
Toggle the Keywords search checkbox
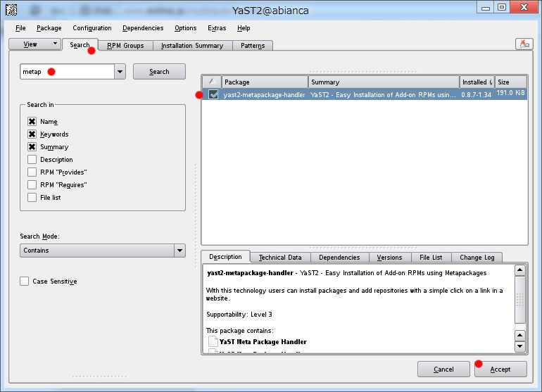tap(32, 134)
